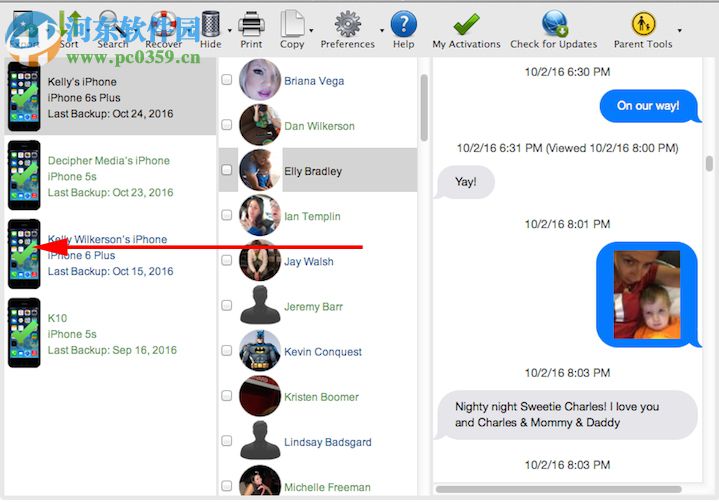
Task: Click the "Yay!" message bubble
Action: (465, 182)
